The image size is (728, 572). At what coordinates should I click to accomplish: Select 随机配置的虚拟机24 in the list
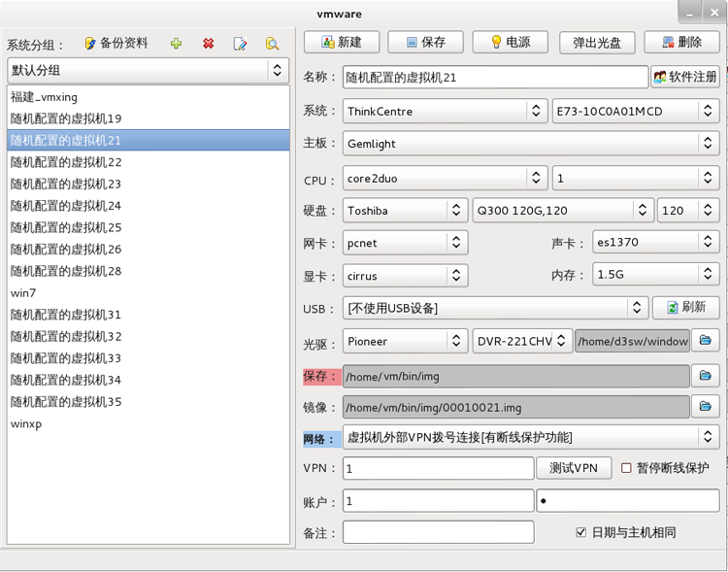click(x=149, y=205)
